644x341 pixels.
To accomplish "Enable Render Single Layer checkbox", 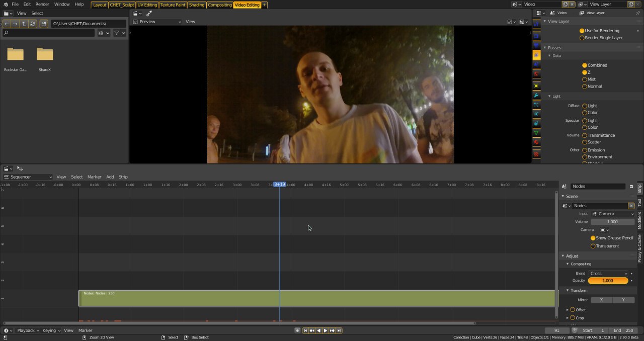I will 582,38.
